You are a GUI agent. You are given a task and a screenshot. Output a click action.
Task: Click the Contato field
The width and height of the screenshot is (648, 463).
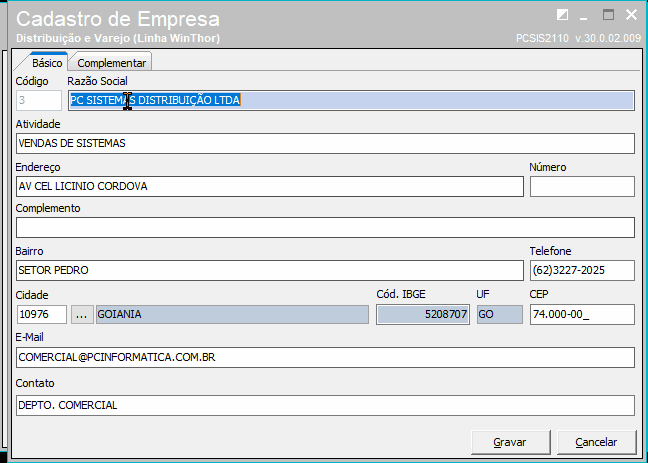[x=325, y=405]
